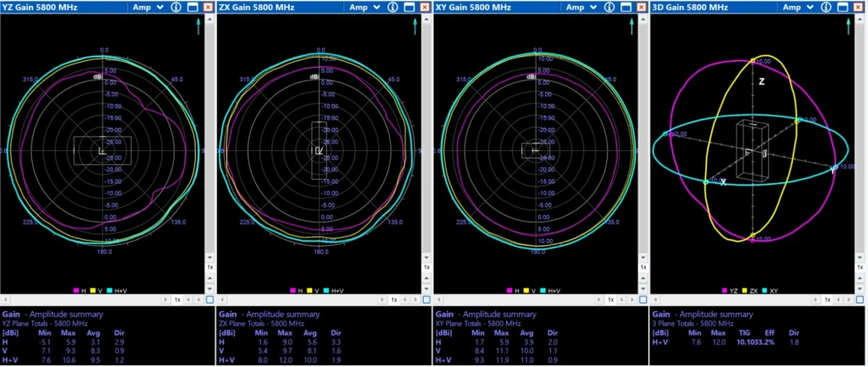Image resolution: width=868 pixels, height=367 pixels.
Task: Maximize the XY Gain plot panel
Action: click(x=626, y=7)
